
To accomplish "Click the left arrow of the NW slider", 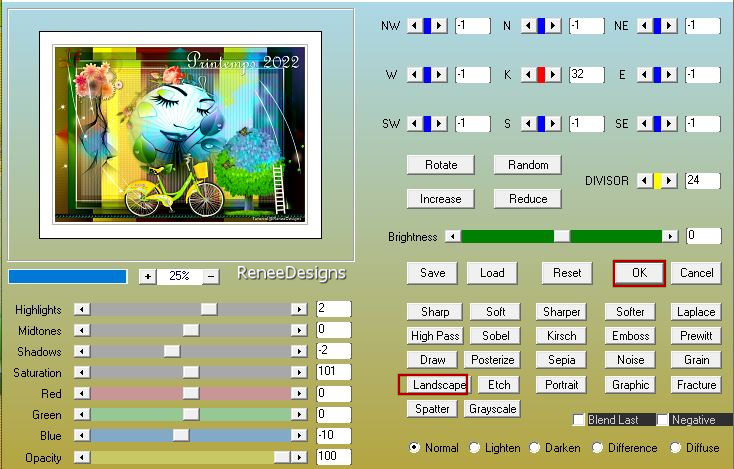I will [x=414, y=25].
